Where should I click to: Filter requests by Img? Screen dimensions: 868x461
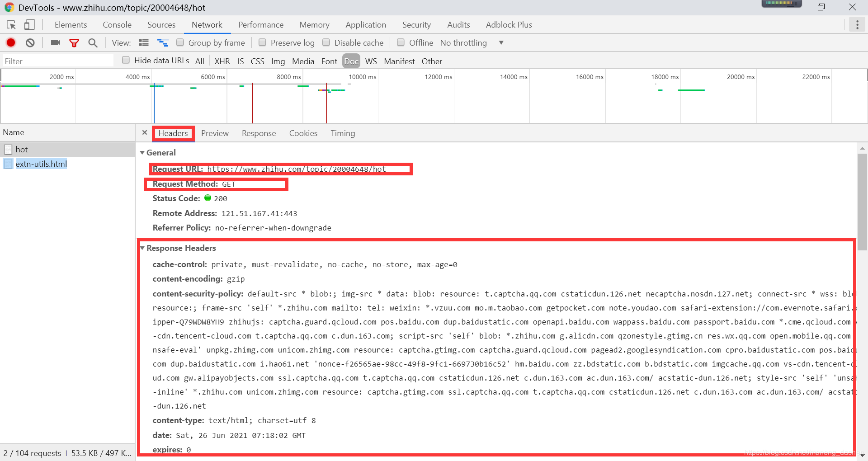click(278, 61)
